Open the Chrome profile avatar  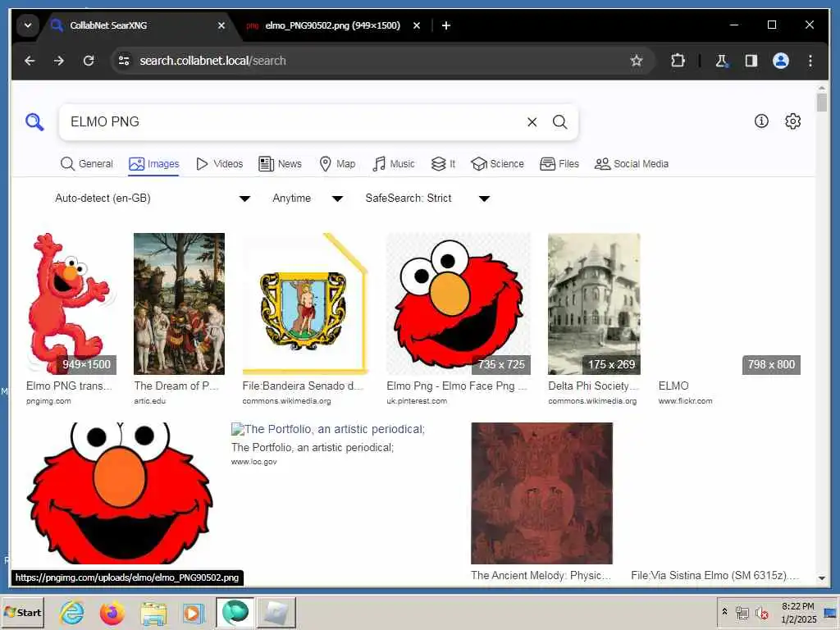(x=781, y=61)
